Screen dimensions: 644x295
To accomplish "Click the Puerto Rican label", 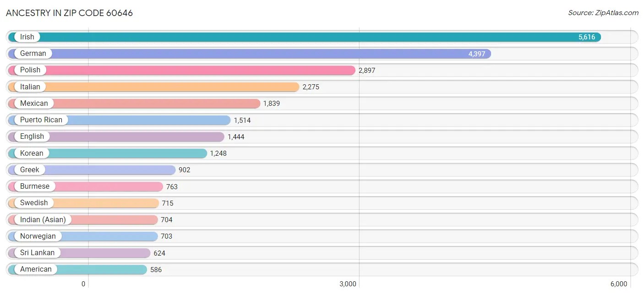I will [41, 120].
